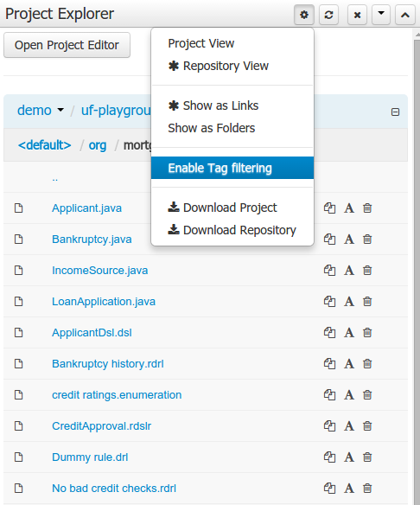Copy No bad credit checks.rdrl using its copy icon

[x=329, y=489]
